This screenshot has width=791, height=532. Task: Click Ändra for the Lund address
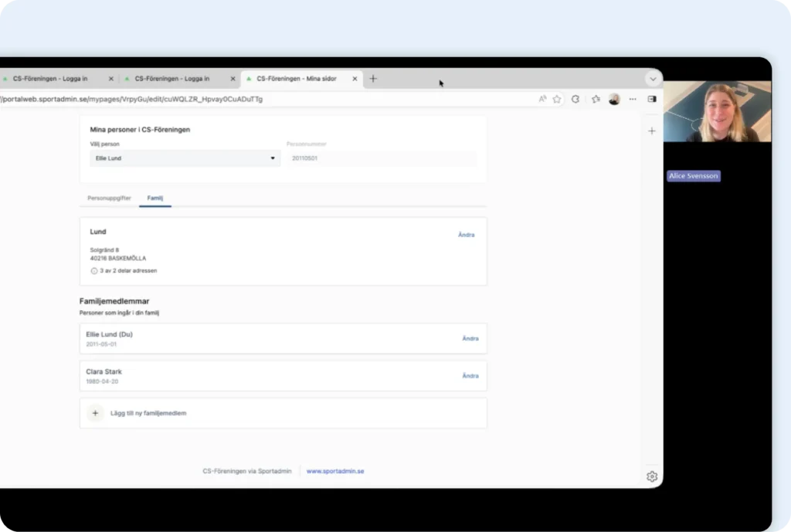tap(466, 235)
